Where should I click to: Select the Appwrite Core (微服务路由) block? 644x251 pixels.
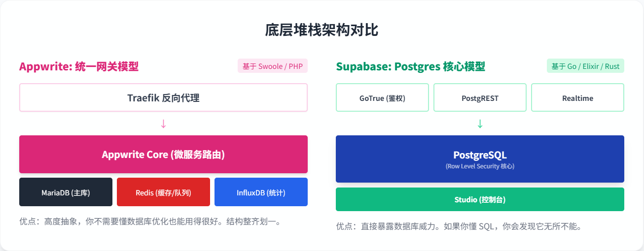click(x=163, y=155)
